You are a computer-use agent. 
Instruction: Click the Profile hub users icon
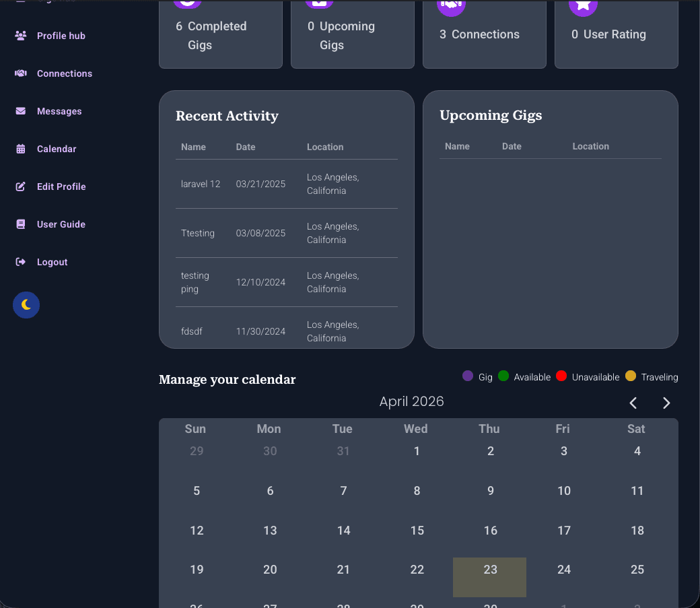point(21,36)
